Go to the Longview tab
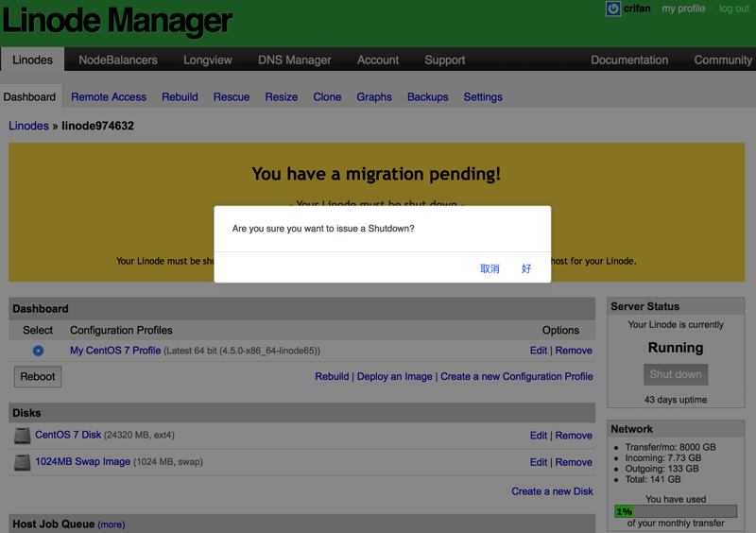Screen dimensions: 756x533 click(x=208, y=60)
